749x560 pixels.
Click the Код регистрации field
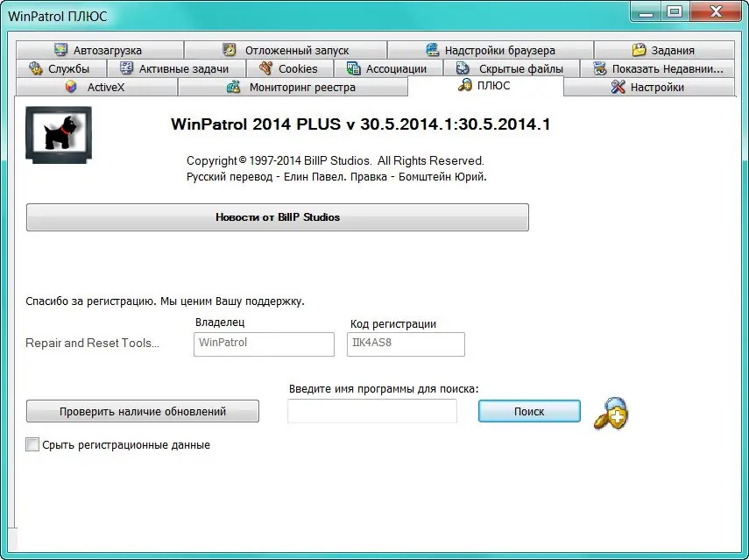click(x=406, y=344)
